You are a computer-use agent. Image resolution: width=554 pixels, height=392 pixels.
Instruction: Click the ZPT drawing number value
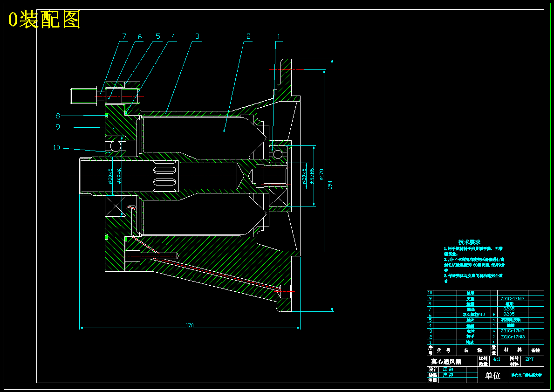pos(530,359)
